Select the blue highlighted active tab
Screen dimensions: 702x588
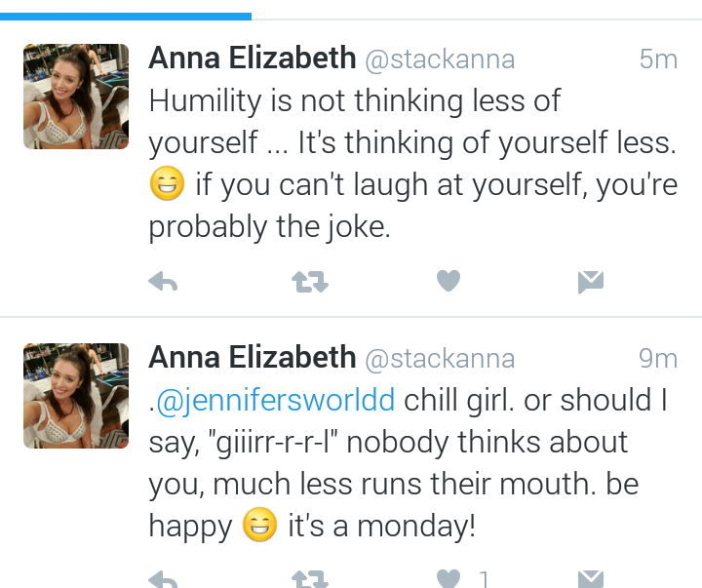click(x=126, y=17)
